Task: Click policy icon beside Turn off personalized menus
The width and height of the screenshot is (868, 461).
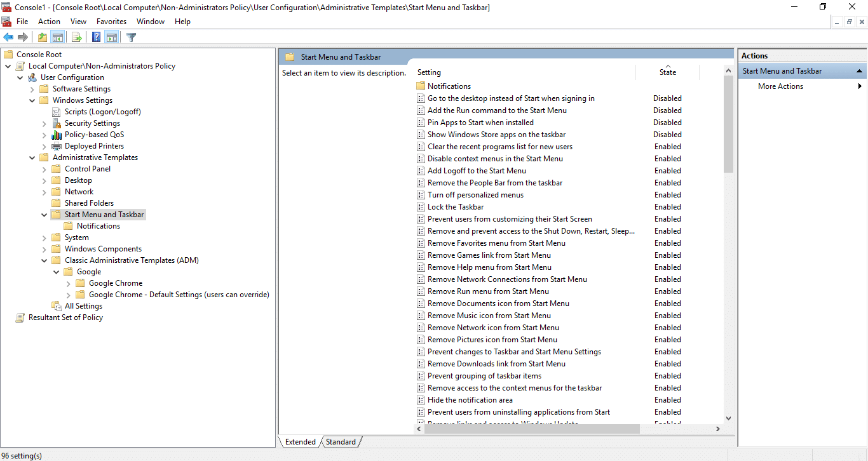Action: click(x=421, y=195)
